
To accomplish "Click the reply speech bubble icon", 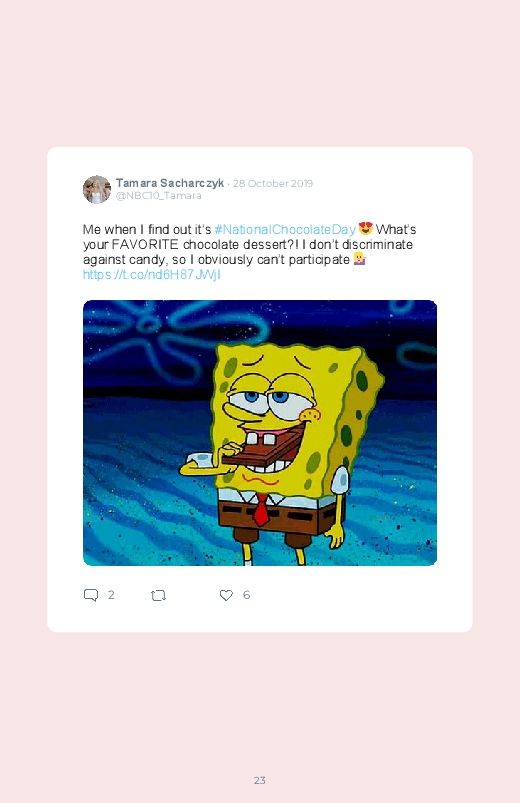I will pos(91,595).
